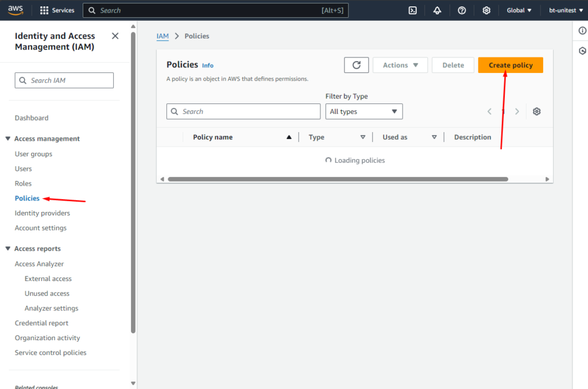Open User groups in the sidebar

(x=33, y=154)
